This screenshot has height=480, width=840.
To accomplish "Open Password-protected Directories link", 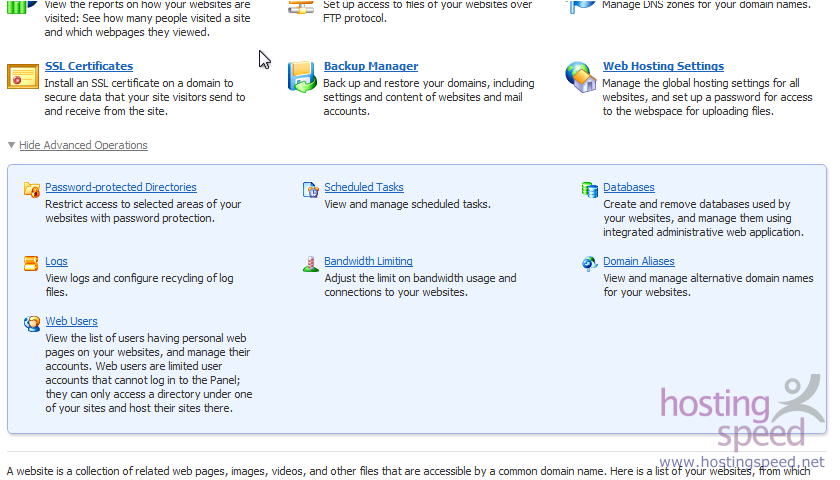I will click(x=121, y=187).
